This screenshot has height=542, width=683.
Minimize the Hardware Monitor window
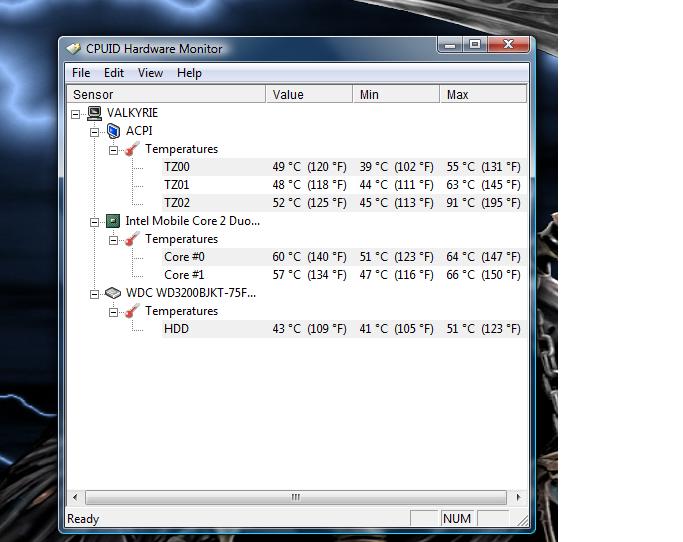(450, 44)
